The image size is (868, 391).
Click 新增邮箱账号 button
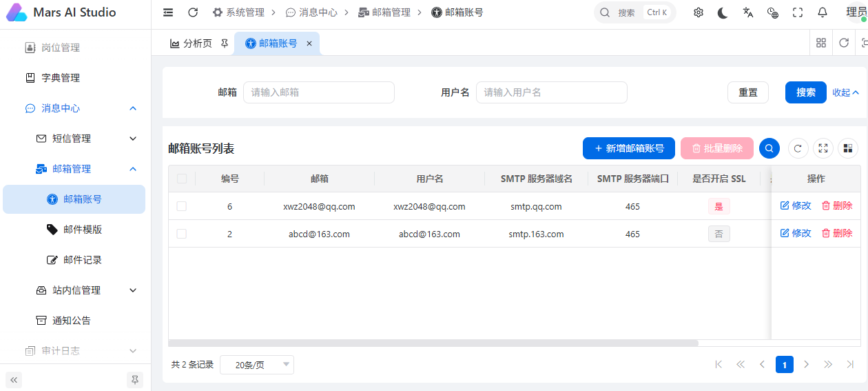click(x=629, y=148)
